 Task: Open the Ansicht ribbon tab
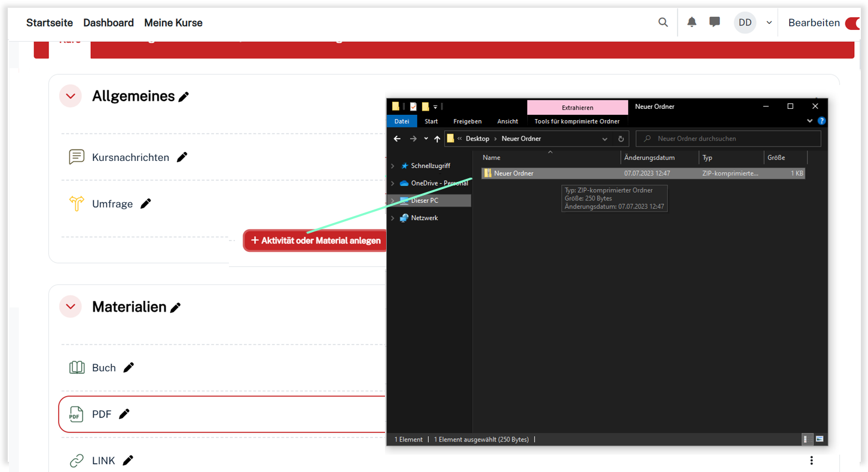[x=508, y=121]
